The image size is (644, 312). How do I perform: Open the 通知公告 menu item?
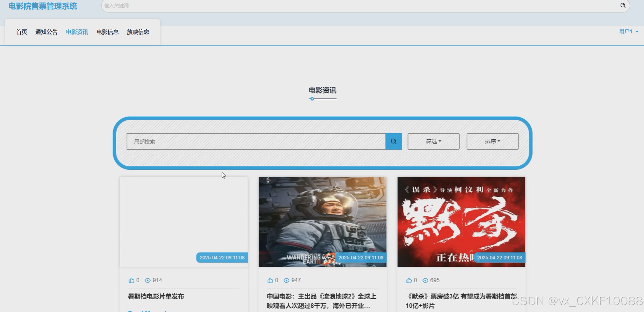pyautogui.click(x=46, y=32)
